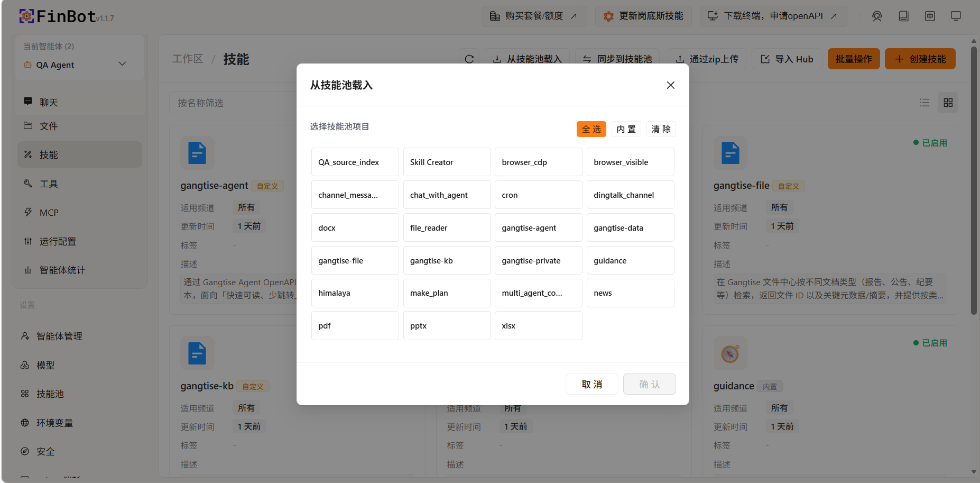Click 通过zip上传 toolbar button
Image resolution: width=980 pixels, height=483 pixels.
707,59
